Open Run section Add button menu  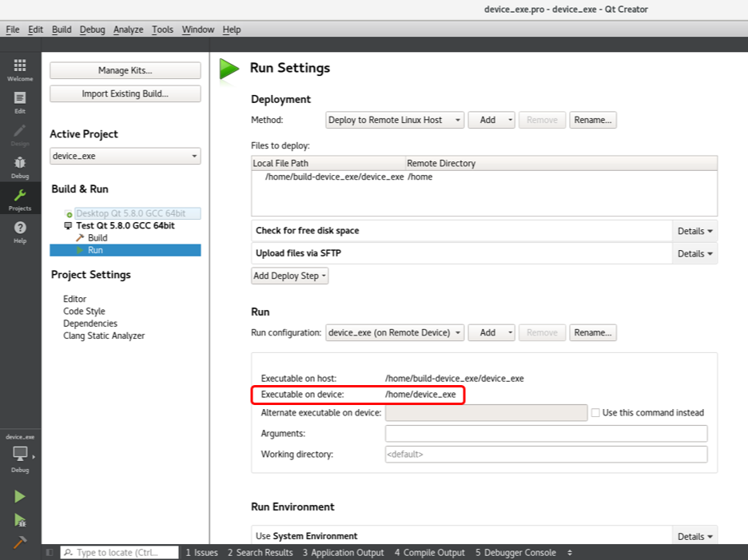pyautogui.click(x=491, y=332)
